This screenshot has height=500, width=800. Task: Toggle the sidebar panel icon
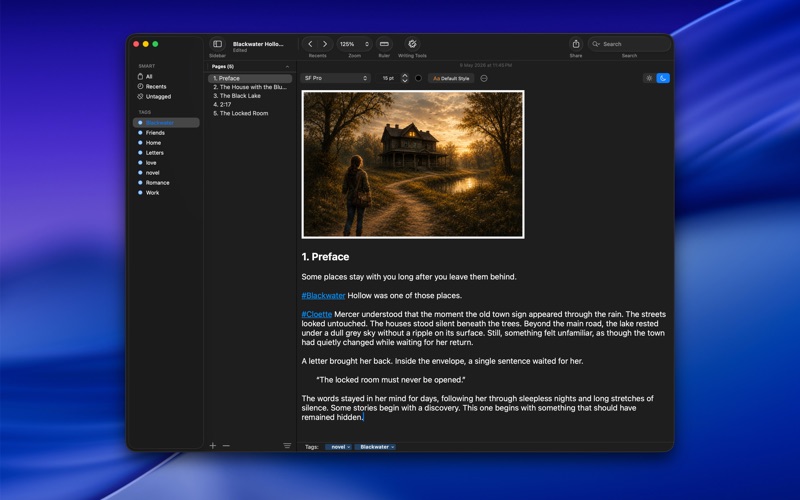pos(217,44)
